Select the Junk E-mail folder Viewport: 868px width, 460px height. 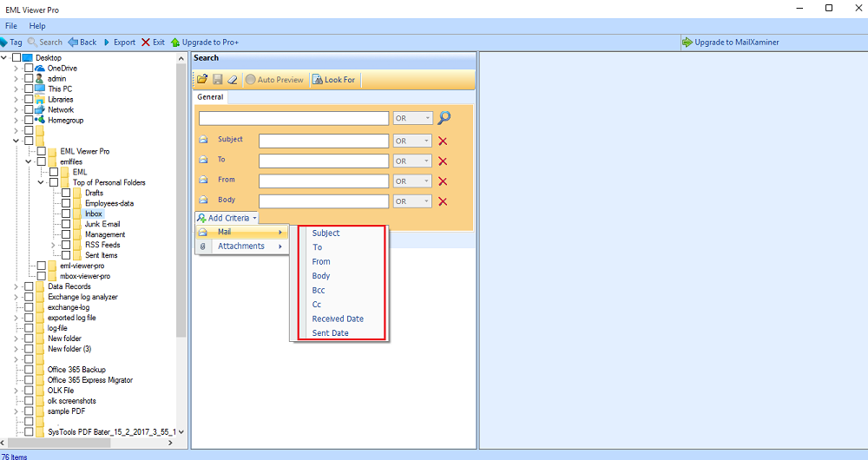(x=102, y=224)
